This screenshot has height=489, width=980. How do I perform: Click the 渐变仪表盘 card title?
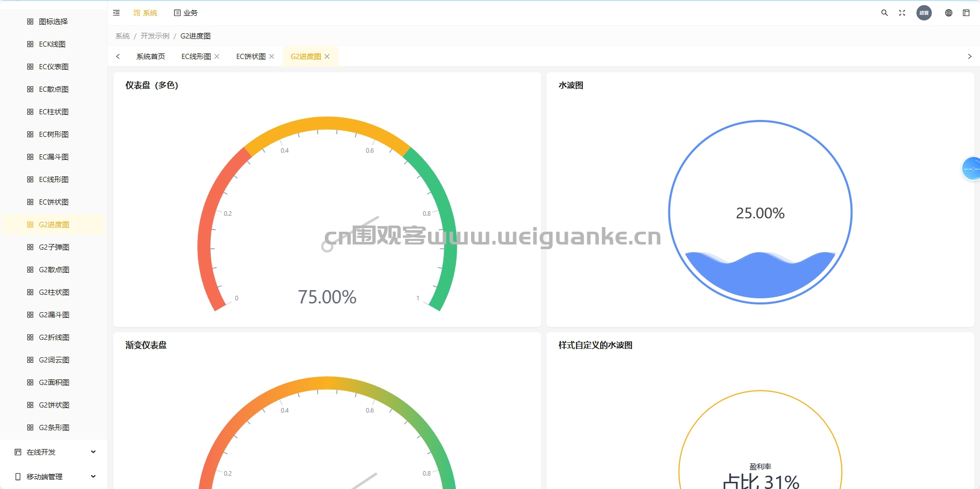pyautogui.click(x=146, y=345)
